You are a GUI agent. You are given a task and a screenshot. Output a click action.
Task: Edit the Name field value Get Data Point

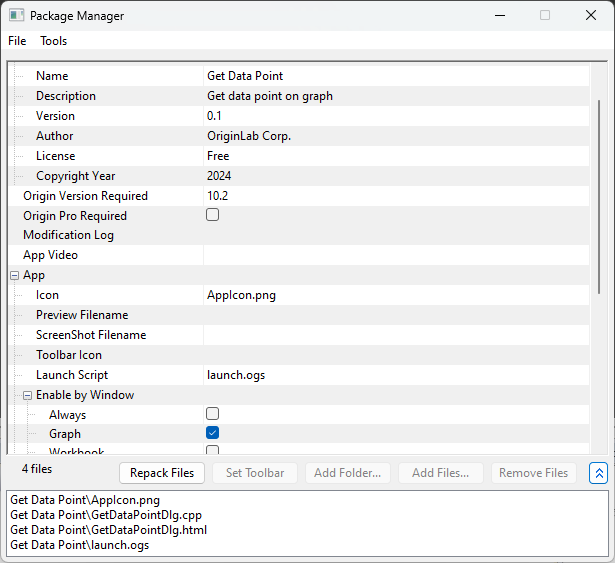pyautogui.click(x=245, y=76)
